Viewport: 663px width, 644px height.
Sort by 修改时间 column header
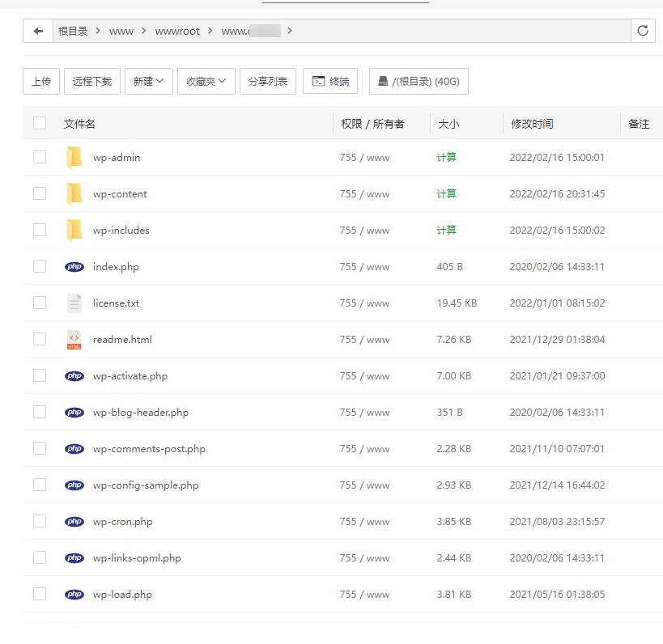[x=531, y=124]
